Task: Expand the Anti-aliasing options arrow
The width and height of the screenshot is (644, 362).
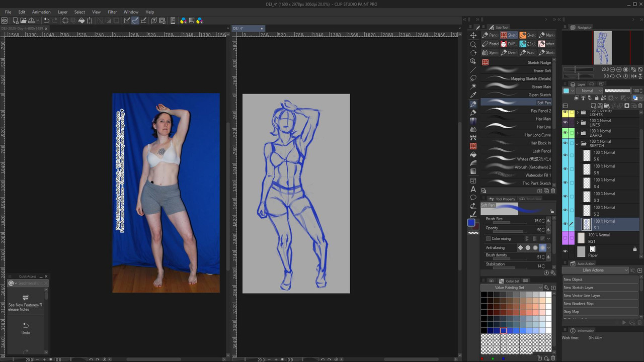Action: tap(548, 247)
